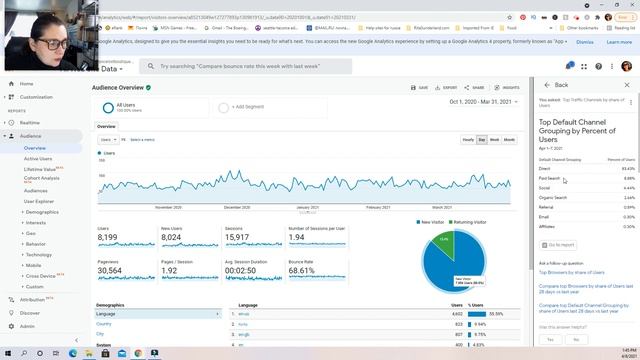Click the account avatar in the Analytics header

click(x=627, y=66)
